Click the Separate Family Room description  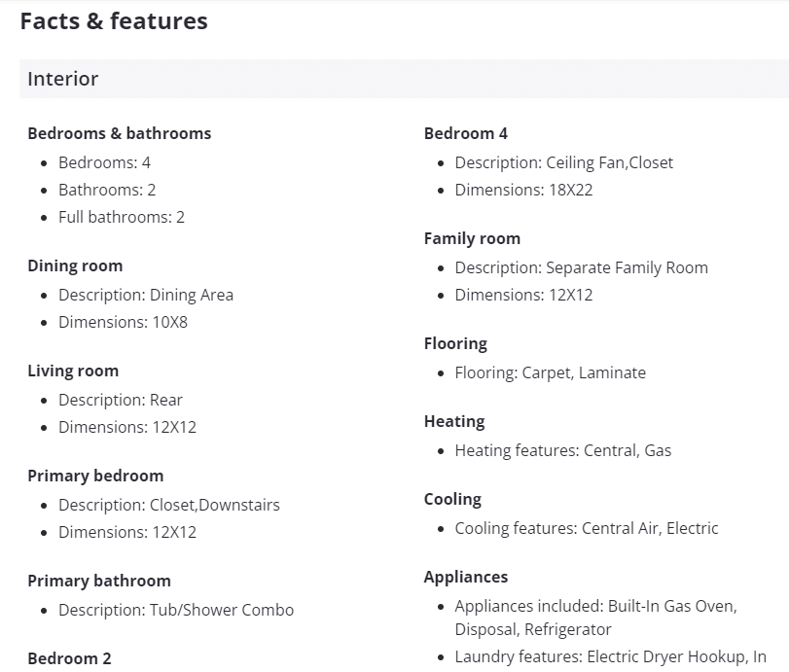[x=581, y=267]
